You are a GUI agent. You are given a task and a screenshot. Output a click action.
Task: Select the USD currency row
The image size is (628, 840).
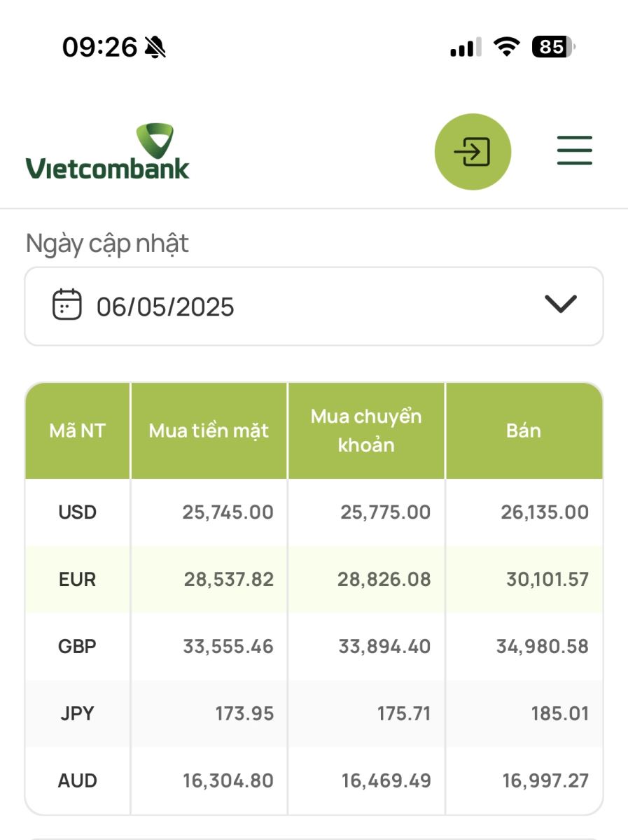(x=314, y=512)
